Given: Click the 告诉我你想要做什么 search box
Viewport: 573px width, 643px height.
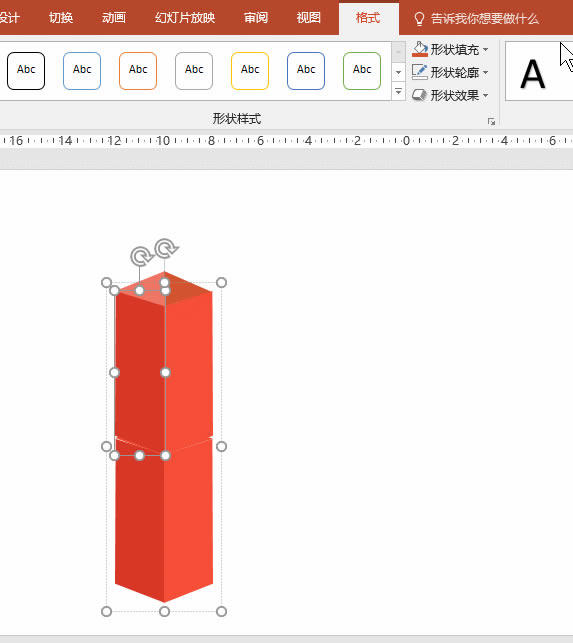Looking at the screenshot, I should 485,18.
